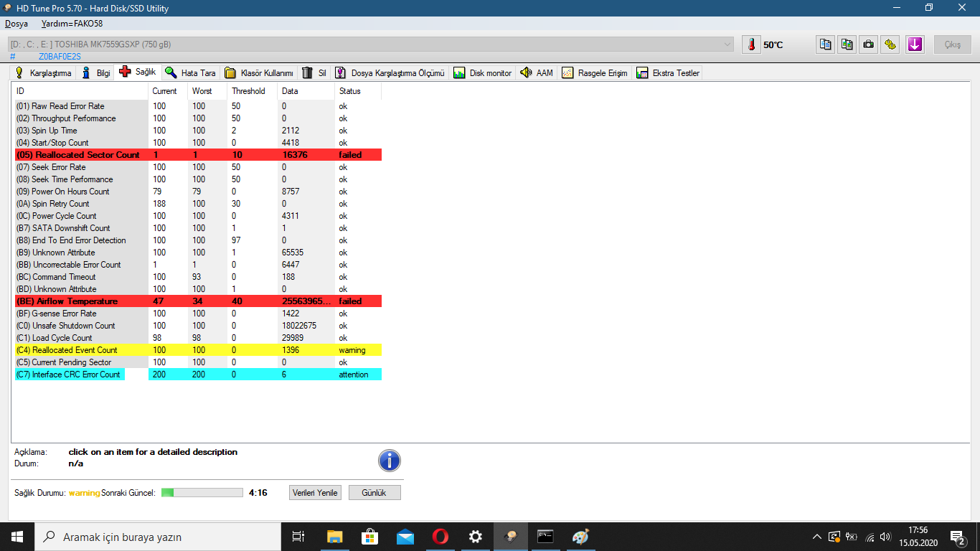Click the Verileri Yenile button

315,493
